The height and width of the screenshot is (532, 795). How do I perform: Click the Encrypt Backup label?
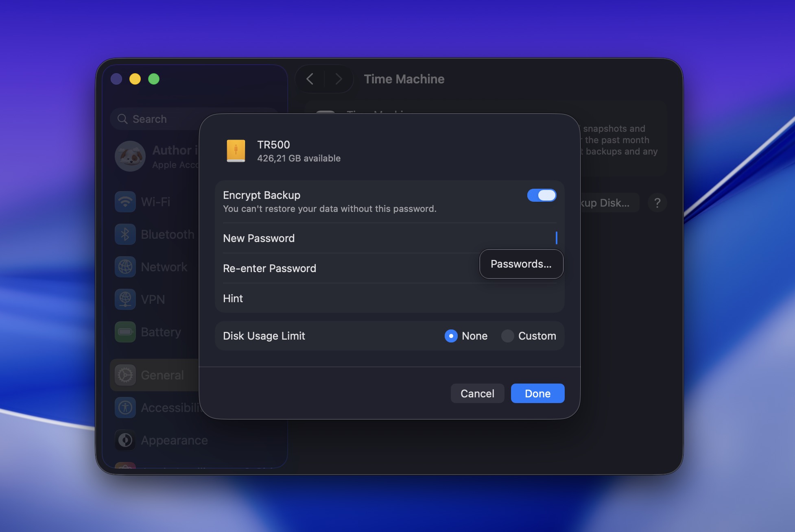coord(262,195)
